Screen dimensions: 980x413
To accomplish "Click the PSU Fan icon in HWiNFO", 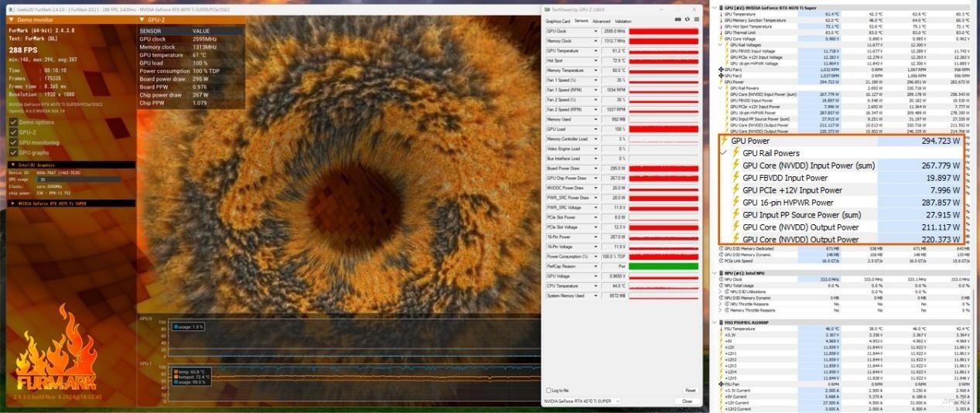I will coord(722,383).
